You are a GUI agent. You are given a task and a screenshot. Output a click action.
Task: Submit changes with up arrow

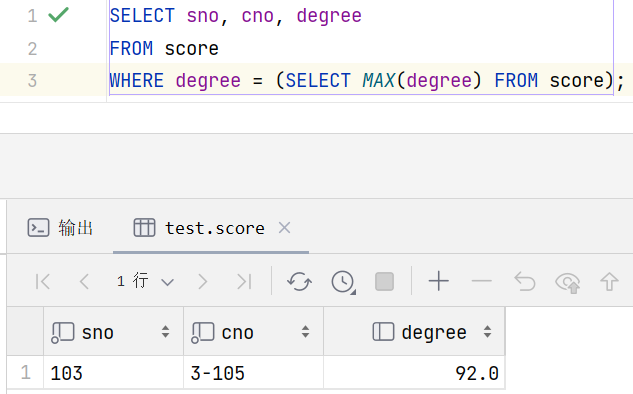pyautogui.click(x=609, y=281)
